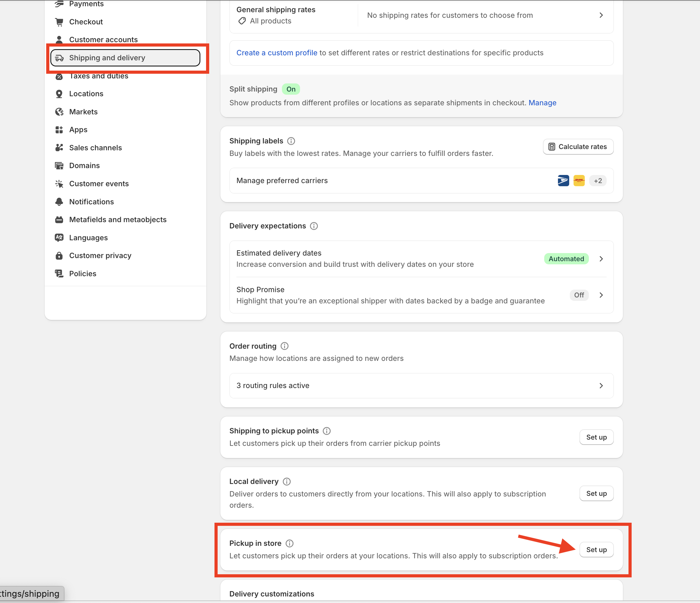The image size is (700, 603).
Task: Click the Delivery expectations info icon
Action: coord(314,226)
